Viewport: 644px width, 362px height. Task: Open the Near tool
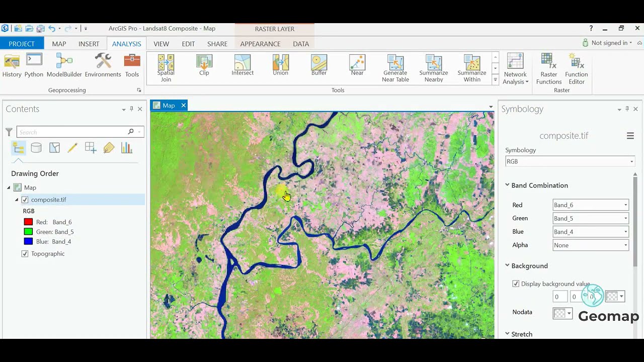coord(357,65)
